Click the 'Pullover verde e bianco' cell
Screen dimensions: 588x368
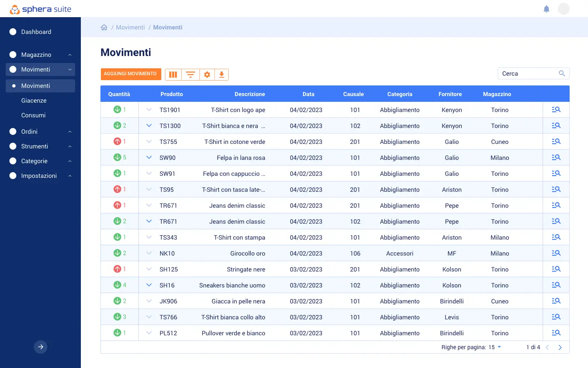point(233,333)
